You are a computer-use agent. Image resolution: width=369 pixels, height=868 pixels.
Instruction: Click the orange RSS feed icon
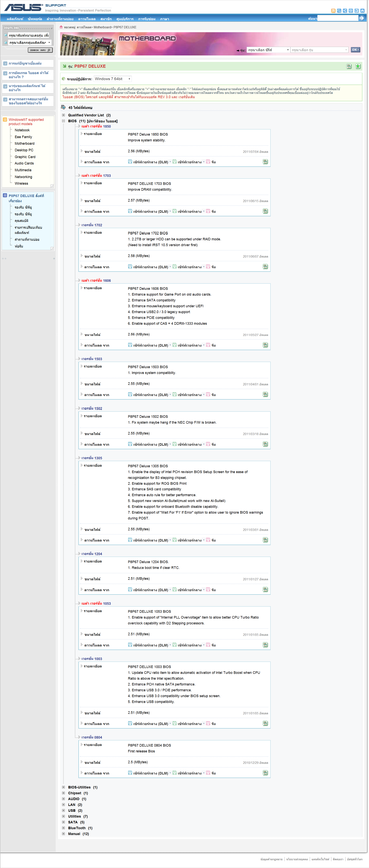[333, 11]
